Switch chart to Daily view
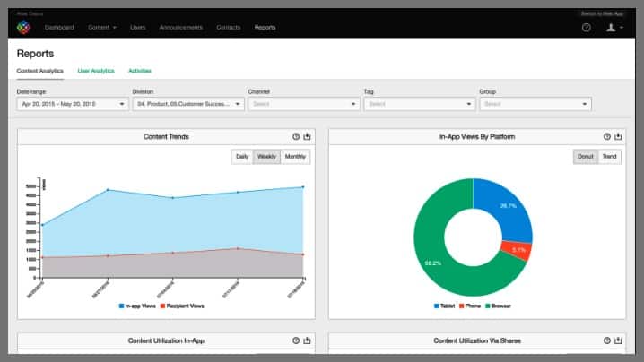Image resolution: width=644 pixels, height=362 pixels. coord(242,157)
